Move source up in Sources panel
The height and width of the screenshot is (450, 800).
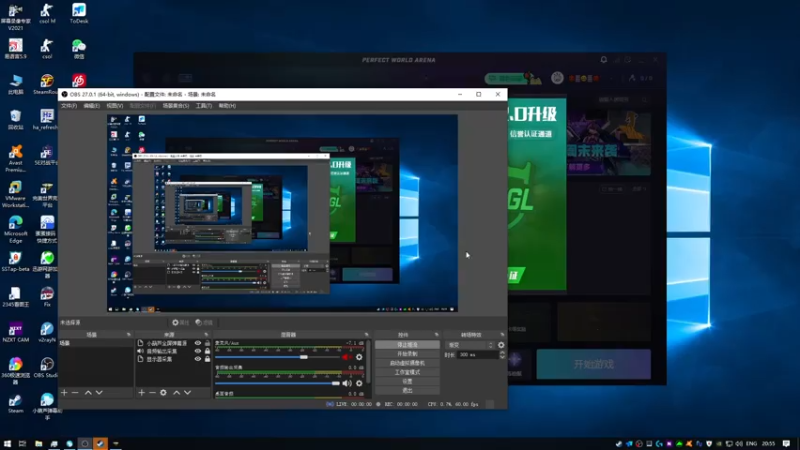coord(177,392)
